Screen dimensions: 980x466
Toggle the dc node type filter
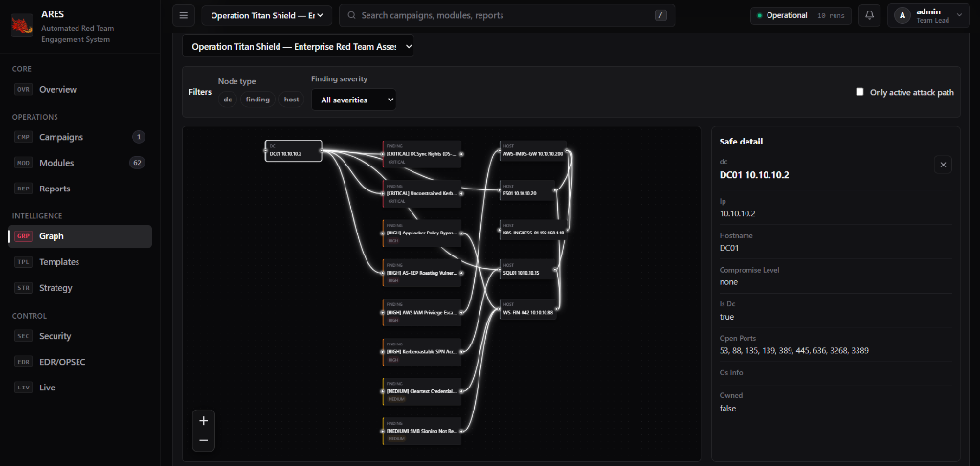[x=228, y=100]
